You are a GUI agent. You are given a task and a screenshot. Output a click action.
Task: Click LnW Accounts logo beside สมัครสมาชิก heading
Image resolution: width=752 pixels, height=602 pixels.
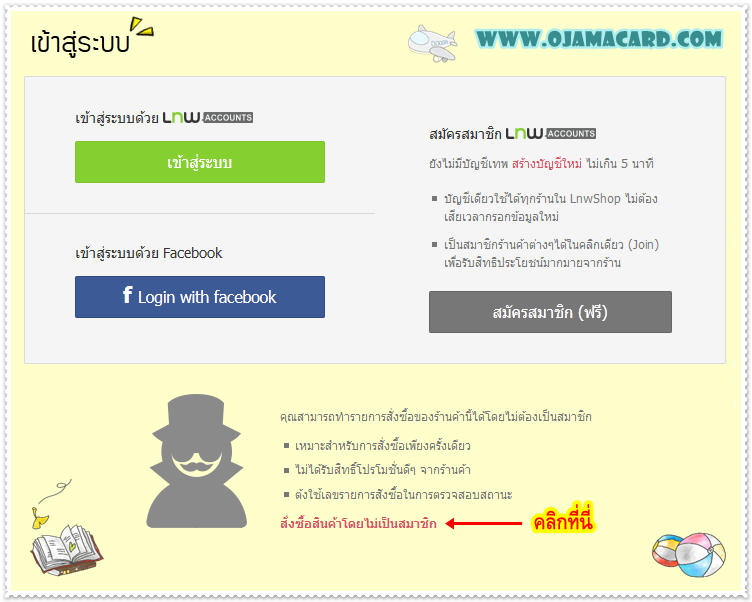pos(551,133)
